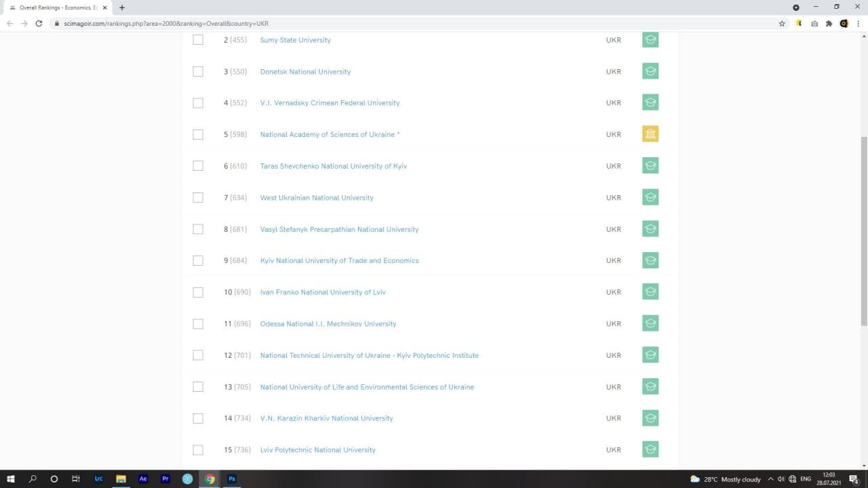Show hidden system tray icons chevron
This screenshot has height=488, width=868.
(770, 479)
